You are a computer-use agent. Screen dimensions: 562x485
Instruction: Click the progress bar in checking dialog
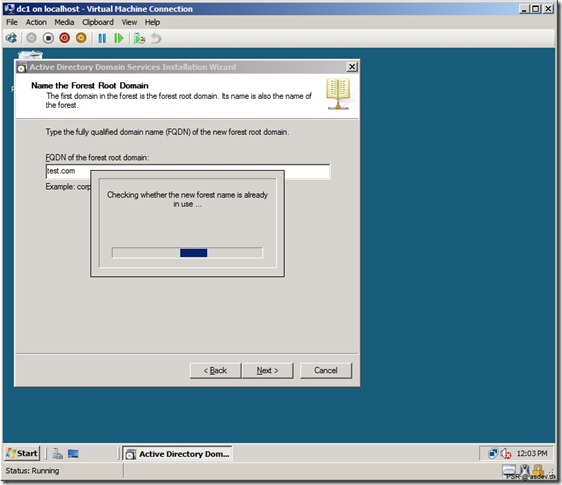[187, 253]
